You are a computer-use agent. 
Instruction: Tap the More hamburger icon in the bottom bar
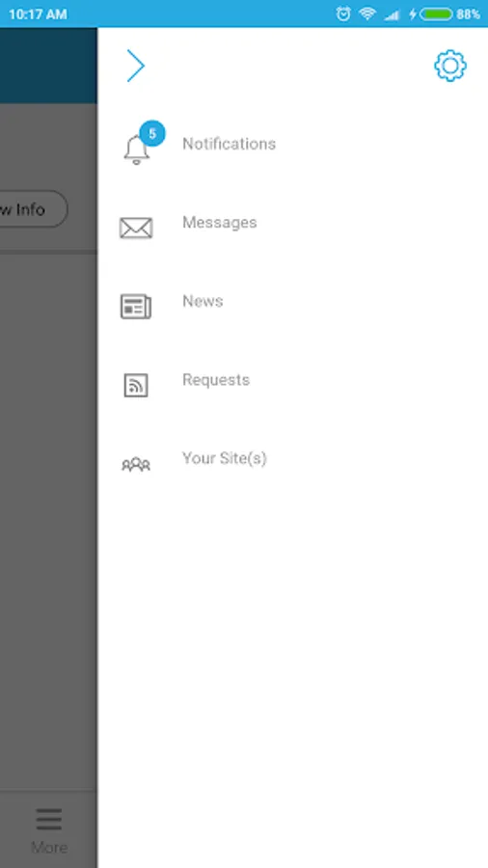pos(49,819)
